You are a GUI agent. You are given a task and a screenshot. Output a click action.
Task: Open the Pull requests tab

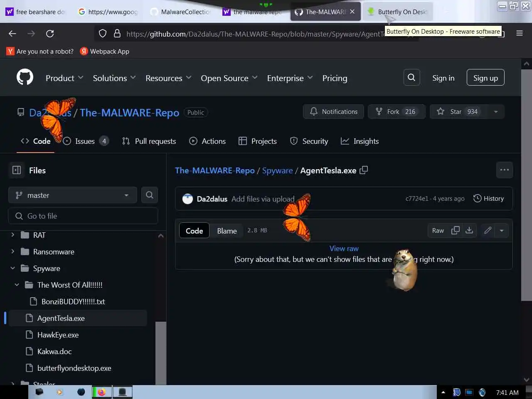[x=149, y=141]
